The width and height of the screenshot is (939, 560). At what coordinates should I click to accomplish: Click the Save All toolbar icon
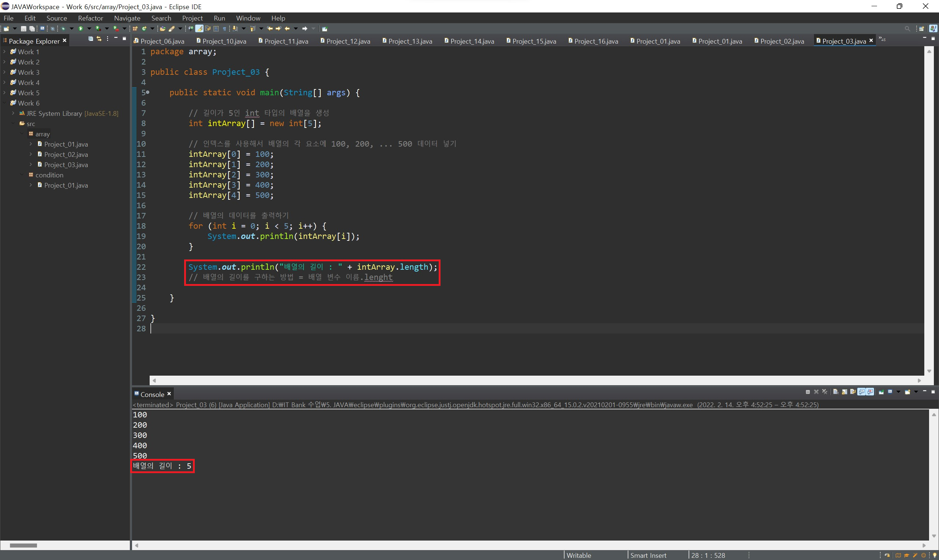(32, 29)
